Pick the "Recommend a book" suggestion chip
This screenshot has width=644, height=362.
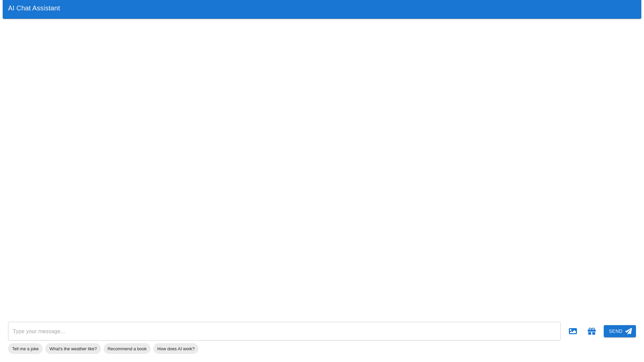pyautogui.click(x=127, y=349)
